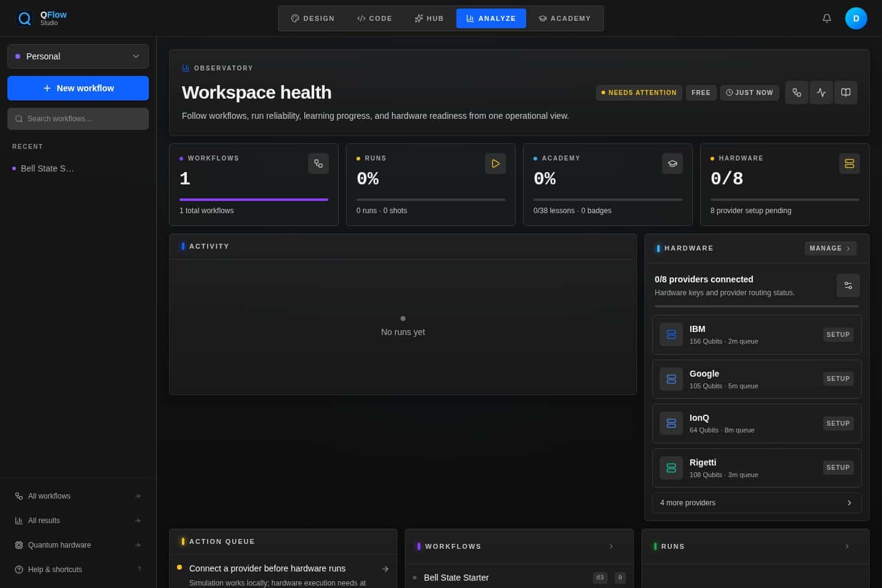Screen dimensions: 882x588
Task: Click the IonQ provider server icon
Action: pyautogui.click(x=671, y=423)
